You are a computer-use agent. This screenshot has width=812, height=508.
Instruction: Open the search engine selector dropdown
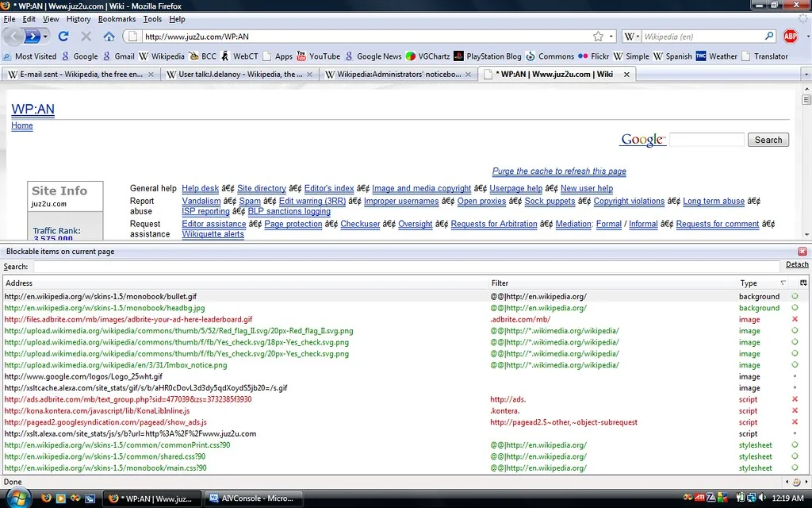(x=632, y=37)
